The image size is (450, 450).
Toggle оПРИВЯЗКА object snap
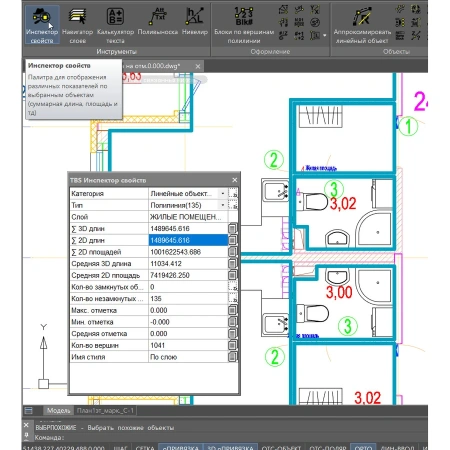pyautogui.click(x=180, y=447)
